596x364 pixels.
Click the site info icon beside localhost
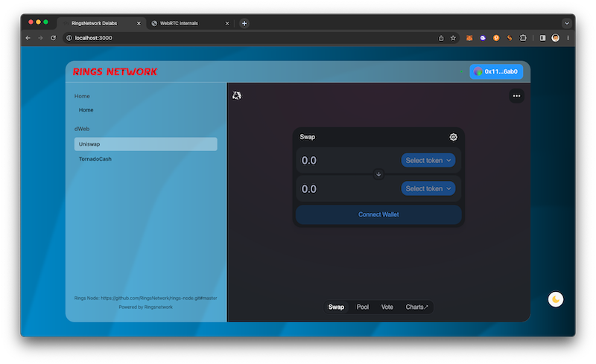(x=69, y=38)
